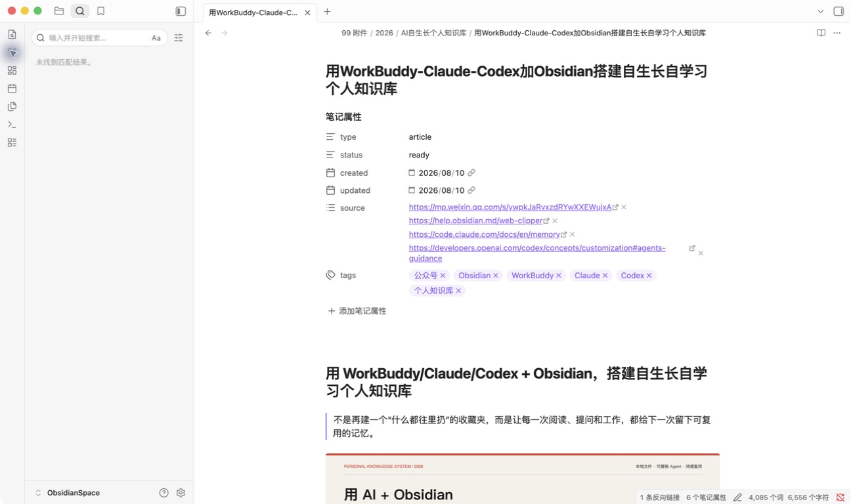Remove the mp.weixin.qq.com source entry
This screenshot has width=851, height=504.
pyautogui.click(x=624, y=207)
